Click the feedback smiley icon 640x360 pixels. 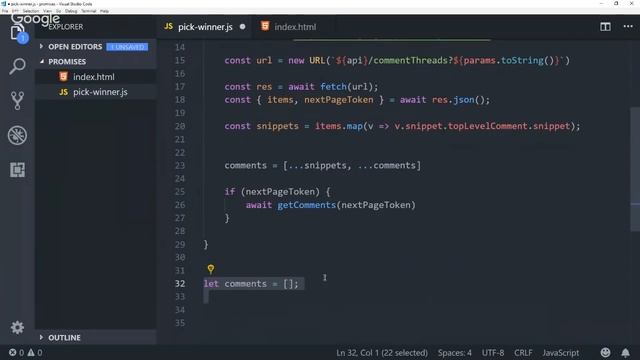point(605,353)
